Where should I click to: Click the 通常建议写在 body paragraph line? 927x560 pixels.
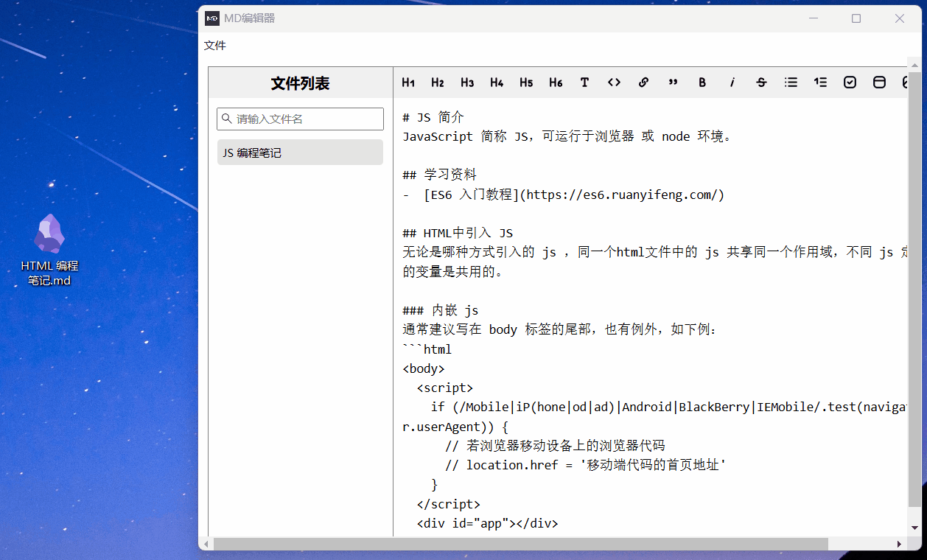560,329
